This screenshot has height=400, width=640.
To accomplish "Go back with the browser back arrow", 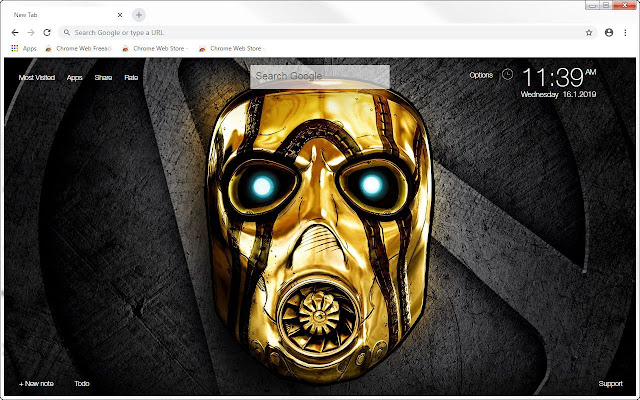I will [x=15, y=33].
